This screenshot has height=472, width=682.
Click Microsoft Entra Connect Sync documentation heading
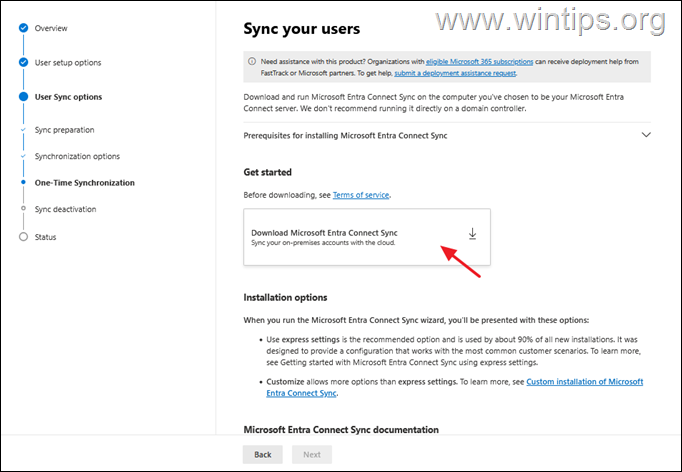point(341,430)
